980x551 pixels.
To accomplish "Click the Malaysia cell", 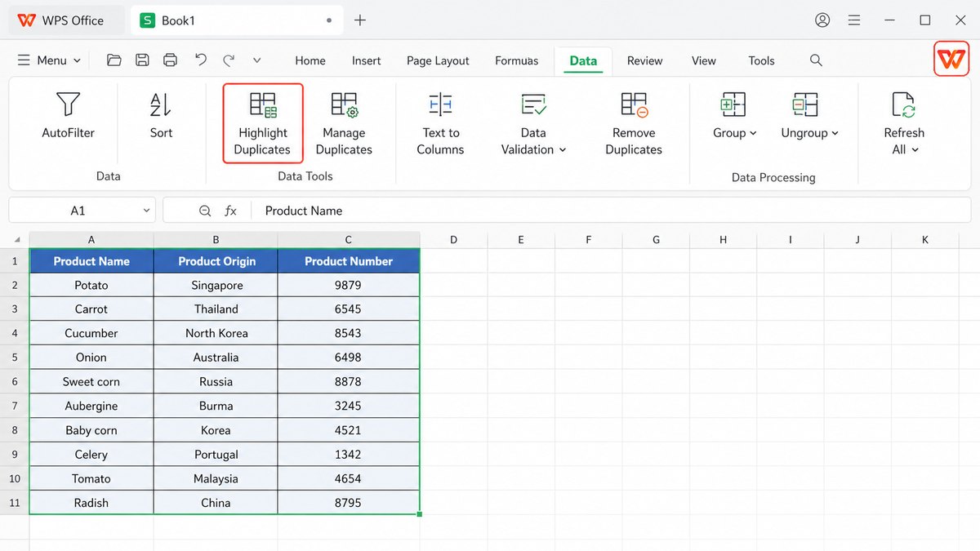I will click(216, 478).
